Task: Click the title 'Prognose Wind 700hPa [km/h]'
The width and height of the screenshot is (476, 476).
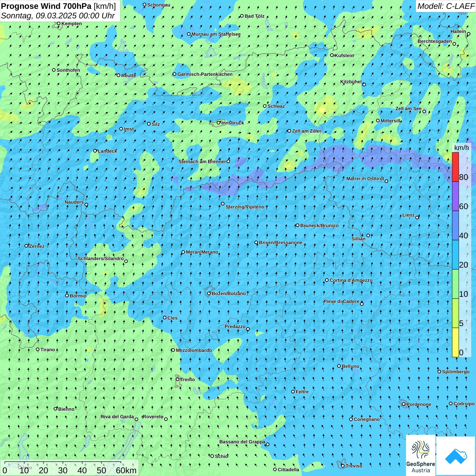Action: pyautogui.click(x=58, y=6)
